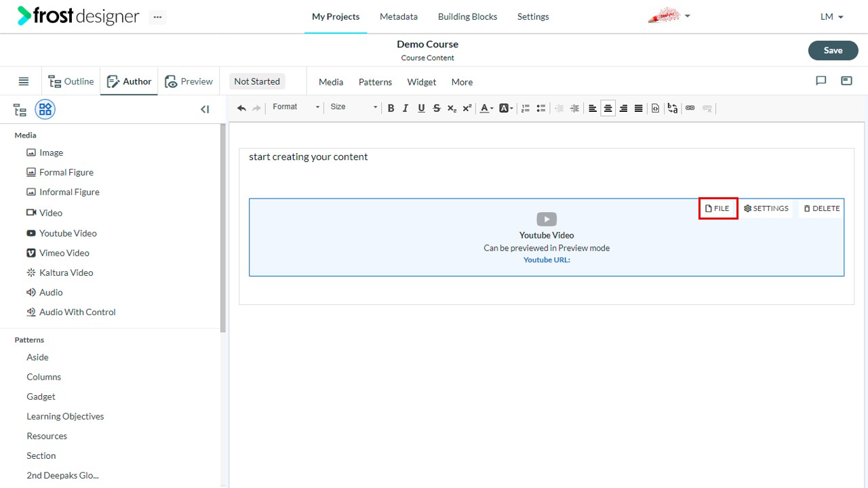Toggle italic formatting

pos(406,108)
